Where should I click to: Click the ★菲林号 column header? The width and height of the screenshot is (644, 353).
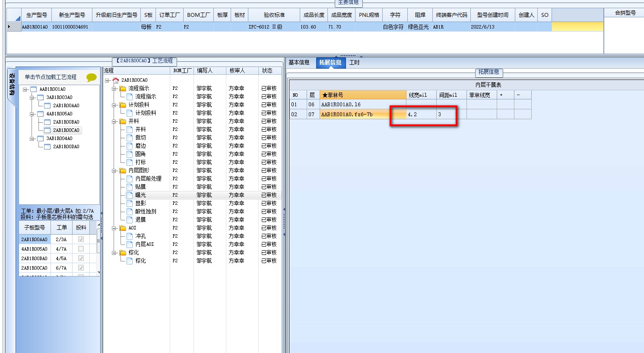[363, 95]
